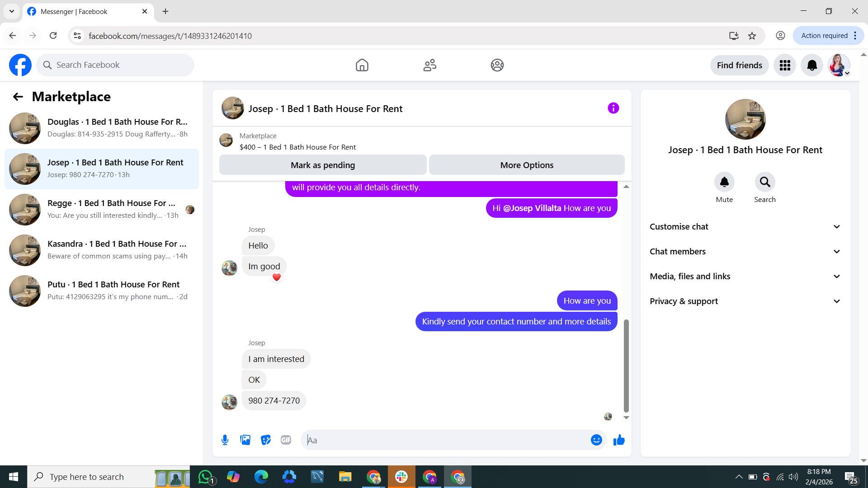Open the sticker picker icon

[266, 440]
